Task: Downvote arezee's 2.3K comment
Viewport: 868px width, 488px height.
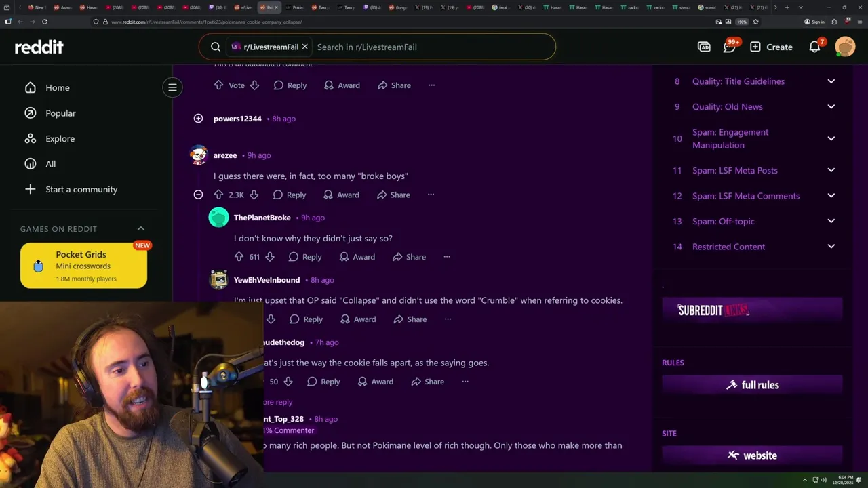Action: [x=254, y=195]
